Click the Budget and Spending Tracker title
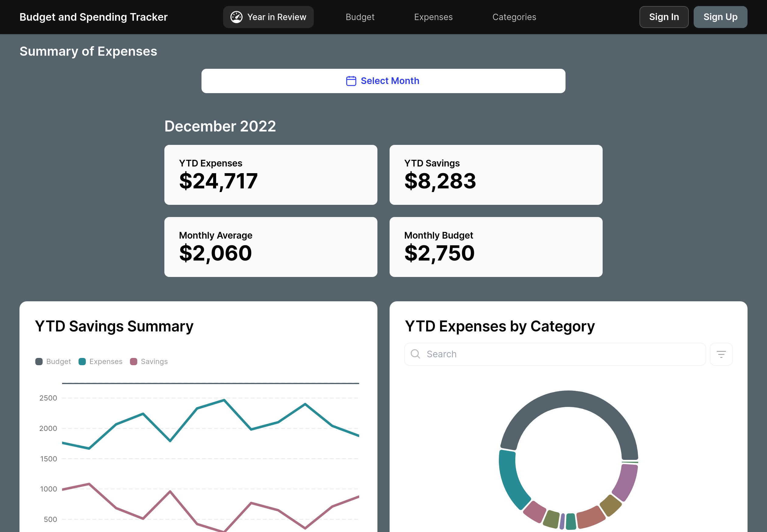Image resolution: width=767 pixels, height=532 pixels. (x=93, y=17)
